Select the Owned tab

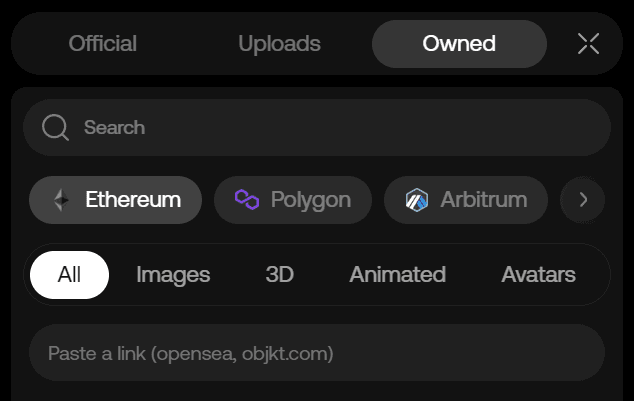click(459, 44)
